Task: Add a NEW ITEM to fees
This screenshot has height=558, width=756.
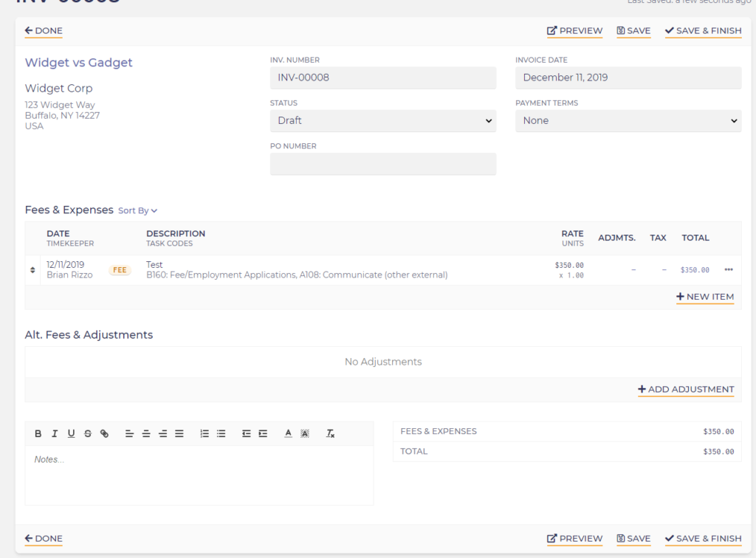Action: (705, 297)
